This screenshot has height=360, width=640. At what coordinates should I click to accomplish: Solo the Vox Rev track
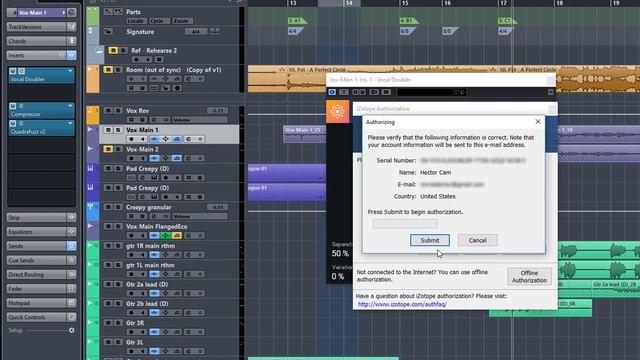click(118, 111)
